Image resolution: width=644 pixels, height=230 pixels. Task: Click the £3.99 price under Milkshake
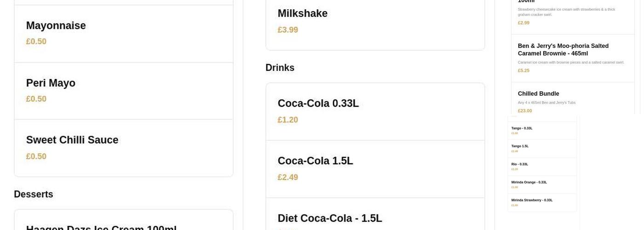pyautogui.click(x=288, y=30)
